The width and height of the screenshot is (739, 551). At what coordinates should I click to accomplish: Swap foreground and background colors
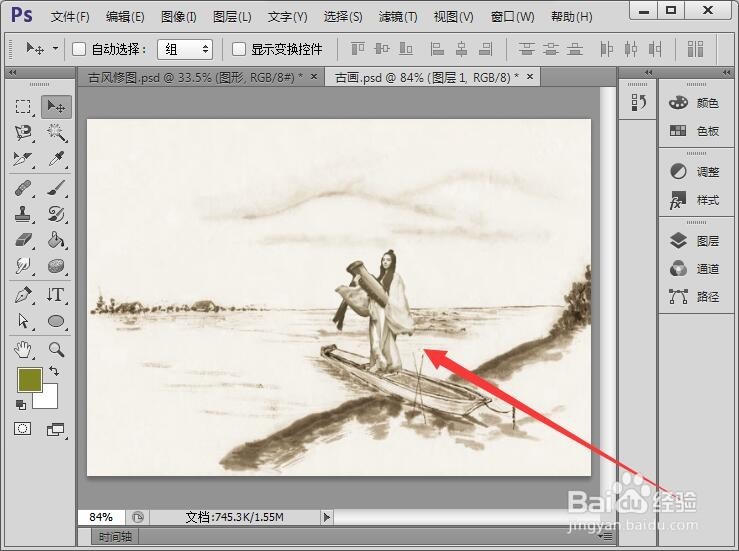tap(54, 371)
